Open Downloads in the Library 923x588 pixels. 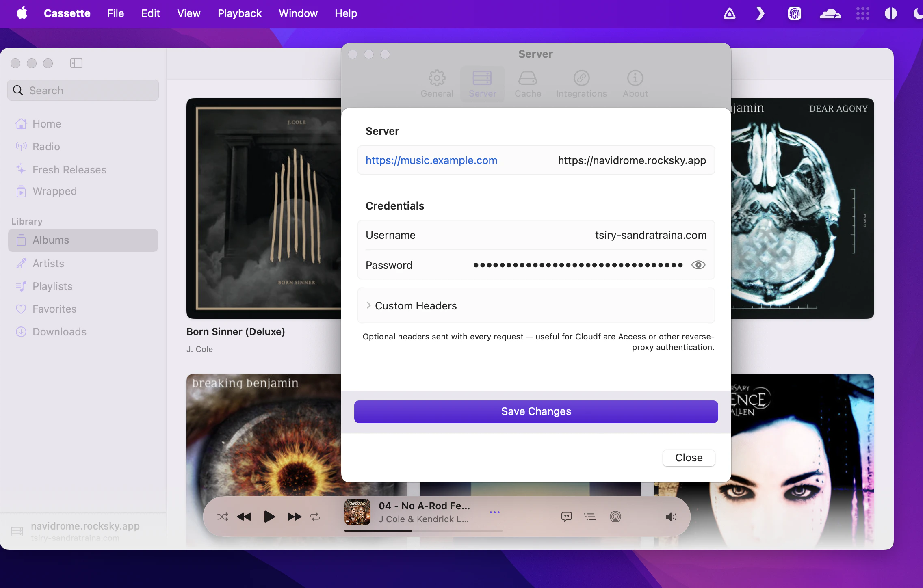pos(83,332)
